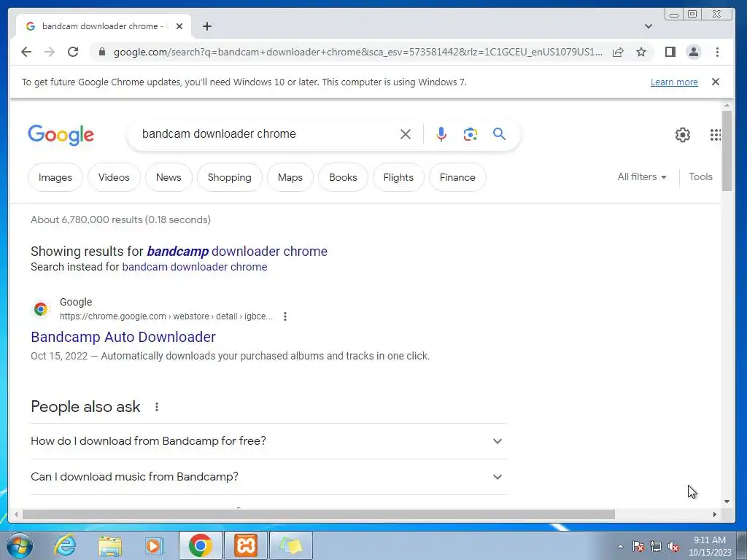
Task: Share this page icon in address bar
Action: [x=618, y=52]
